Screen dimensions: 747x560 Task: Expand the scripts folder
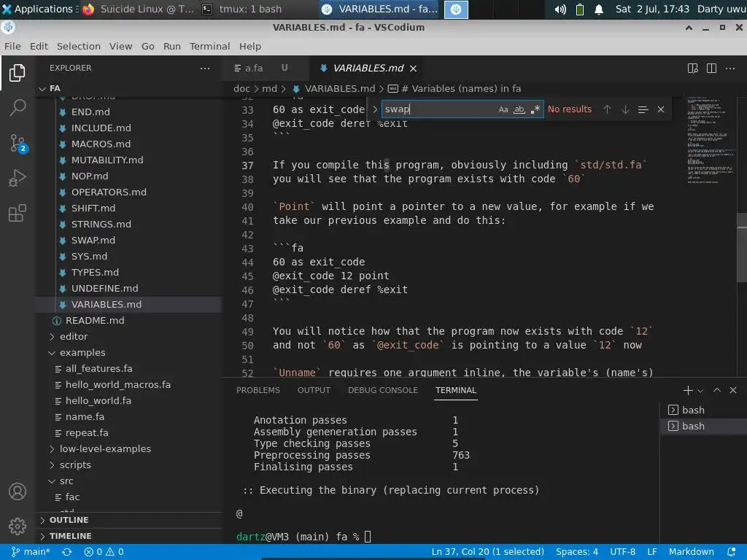coord(128,464)
